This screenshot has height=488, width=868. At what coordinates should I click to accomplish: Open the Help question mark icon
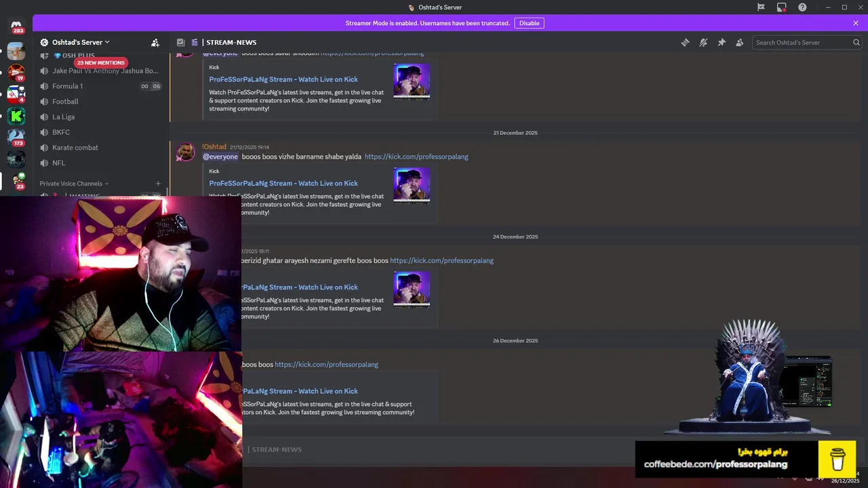pos(803,7)
